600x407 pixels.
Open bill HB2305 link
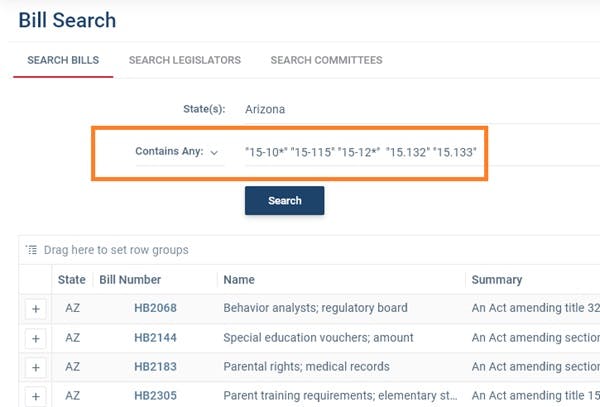pyautogui.click(x=155, y=396)
